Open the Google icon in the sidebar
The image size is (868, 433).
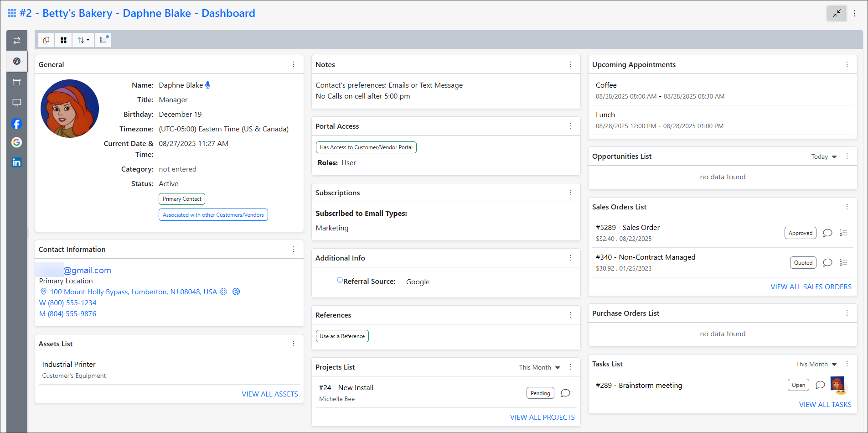point(17,142)
